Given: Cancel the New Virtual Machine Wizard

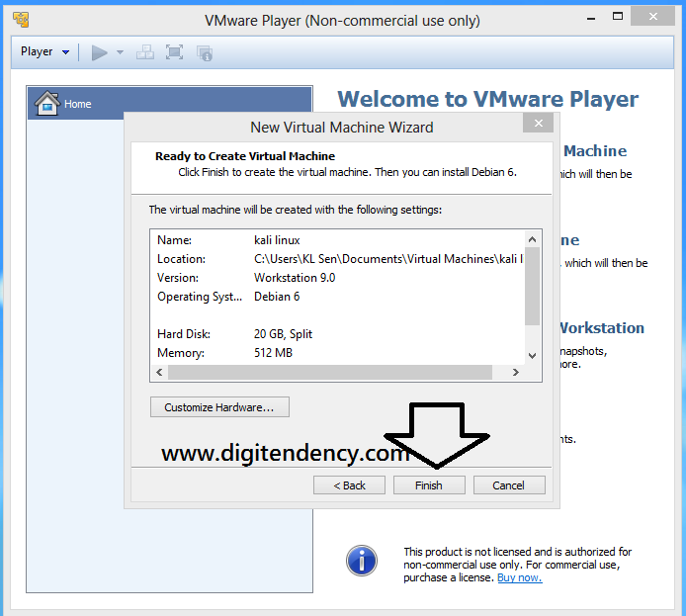Looking at the screenshot, I should point(509,485).
